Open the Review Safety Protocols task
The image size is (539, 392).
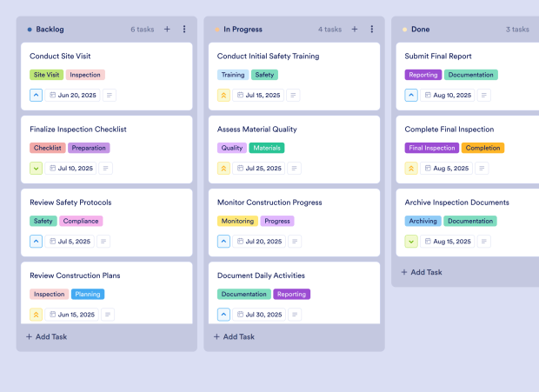70,203
